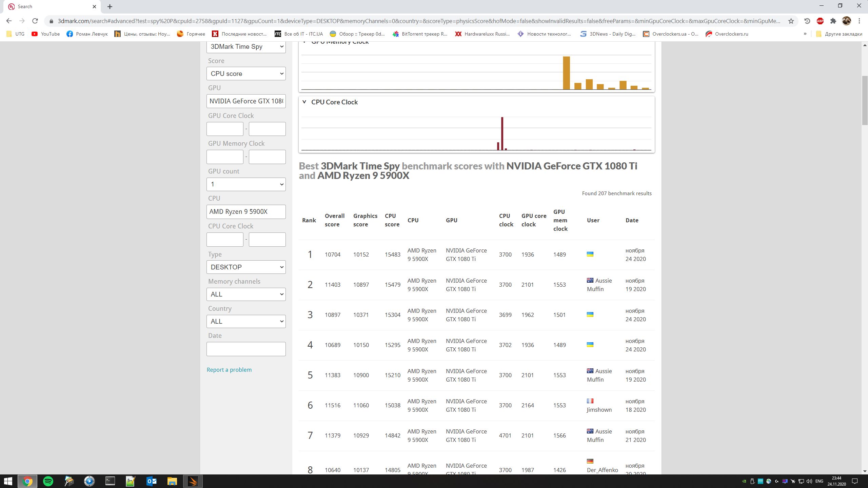The width and height of the screenshot is (868, 488).
Task: Open ITC.UA bookmark
Action: pos(299,34)
